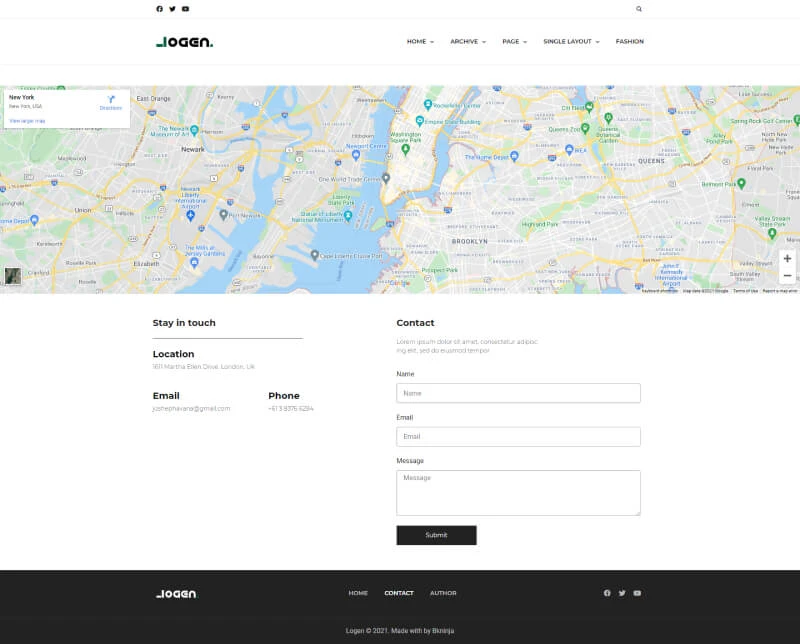Click the Logen logo in header
Image resolution: width=800 pixels, height=644 pixels.
184,42
